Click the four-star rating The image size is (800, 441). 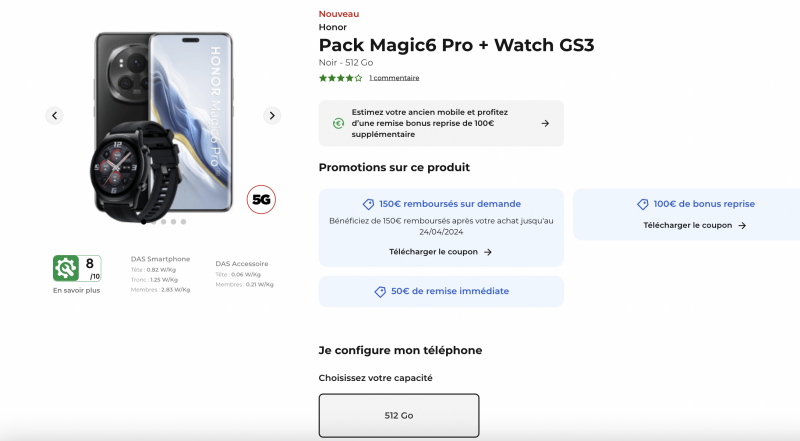click(341, 78)
